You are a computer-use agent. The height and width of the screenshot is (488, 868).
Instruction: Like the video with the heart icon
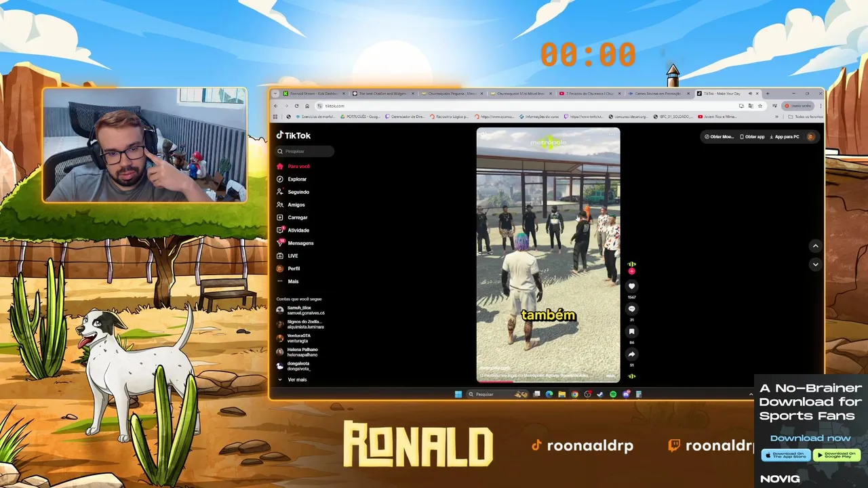point(631,287)
